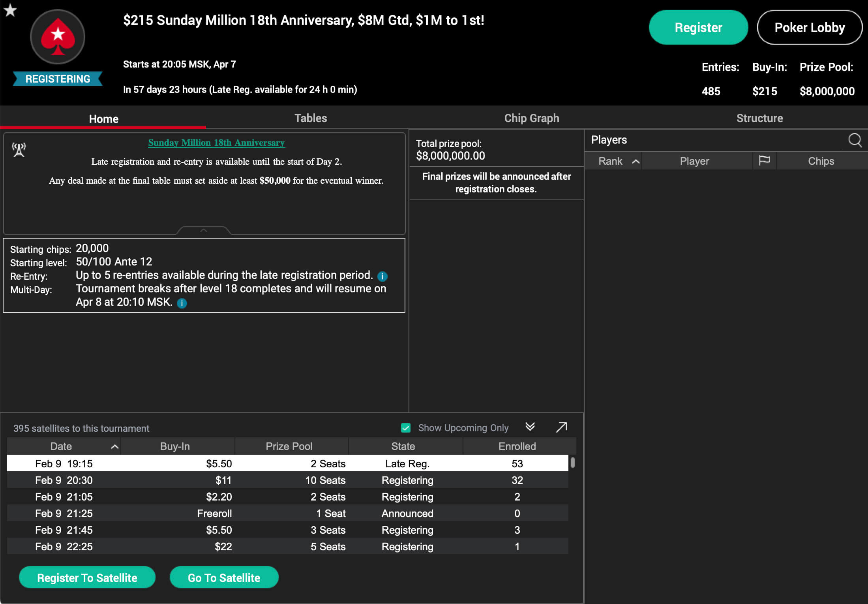Click the red spade PokerStars logo

coord(58,37)
